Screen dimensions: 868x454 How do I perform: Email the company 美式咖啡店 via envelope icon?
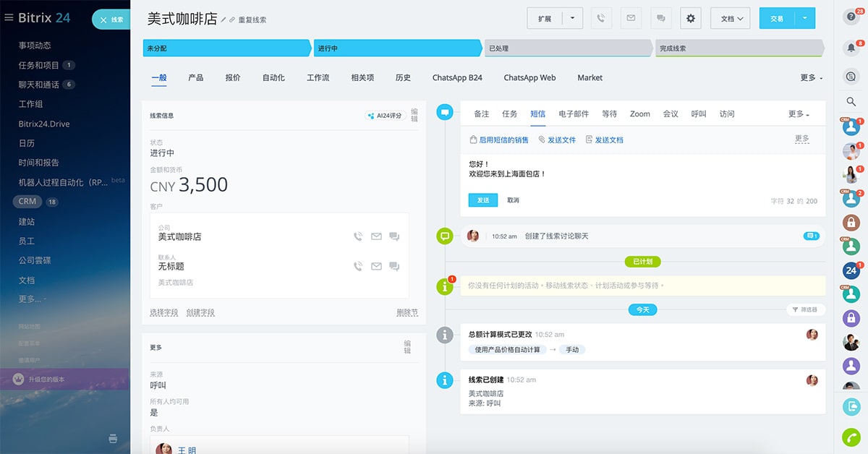pos(376,236)
